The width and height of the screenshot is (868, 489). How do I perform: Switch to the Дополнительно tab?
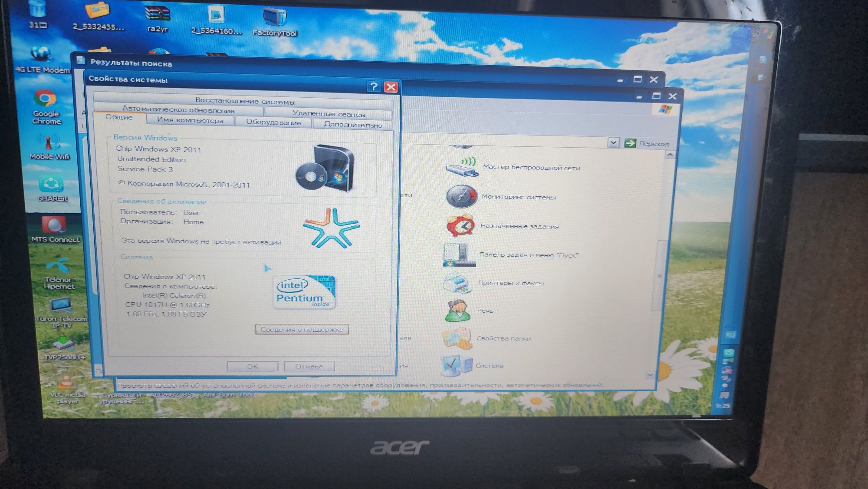(353, 125)
